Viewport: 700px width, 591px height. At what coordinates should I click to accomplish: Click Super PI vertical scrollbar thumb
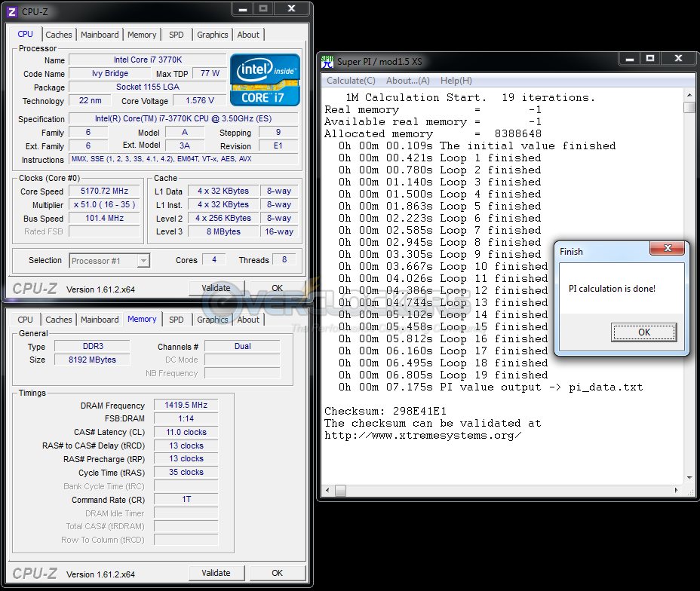point(689,107)
